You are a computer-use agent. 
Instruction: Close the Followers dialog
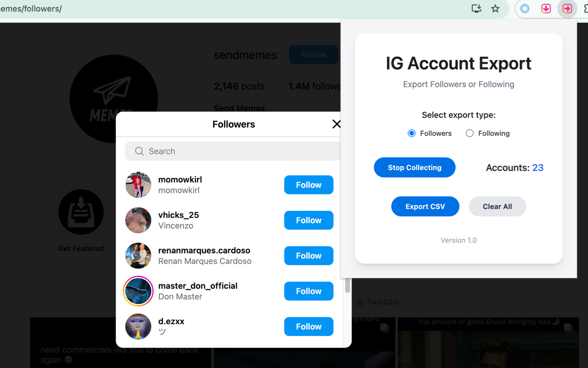tap(336, 124)
